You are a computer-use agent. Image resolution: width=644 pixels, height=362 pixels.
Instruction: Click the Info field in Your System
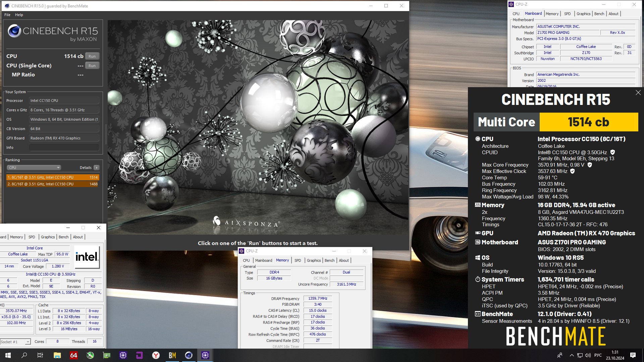point(64,147)
